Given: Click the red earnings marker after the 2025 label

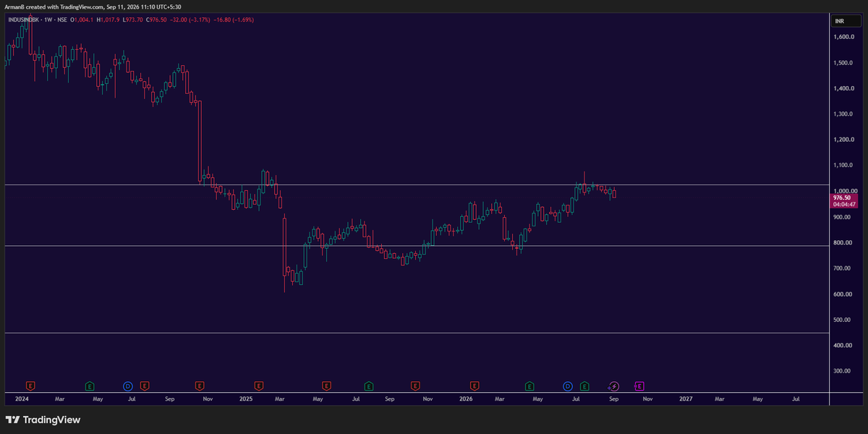Looking at the screenshot, I should click(259, 386).
